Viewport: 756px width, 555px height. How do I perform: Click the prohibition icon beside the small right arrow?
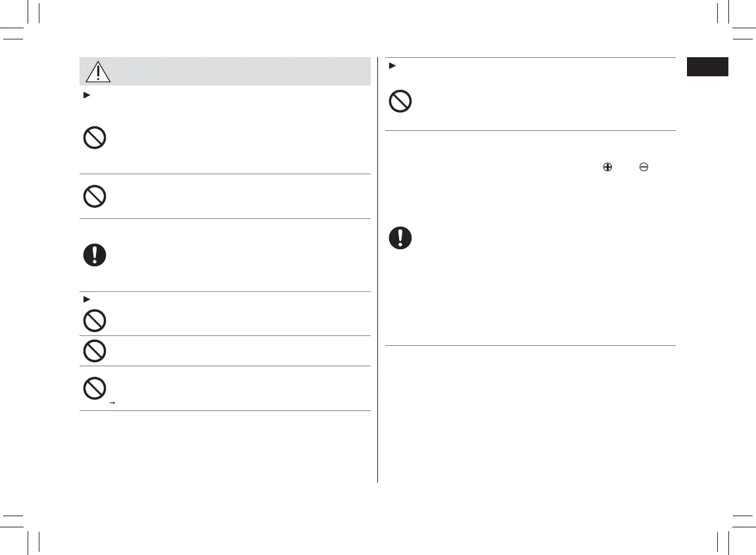(x=95, y=389)
